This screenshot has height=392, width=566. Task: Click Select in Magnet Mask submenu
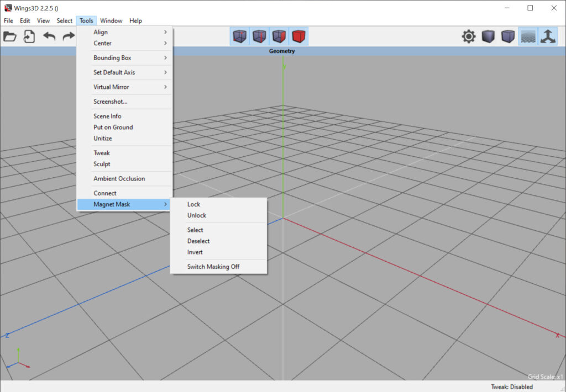click(218, 230)
